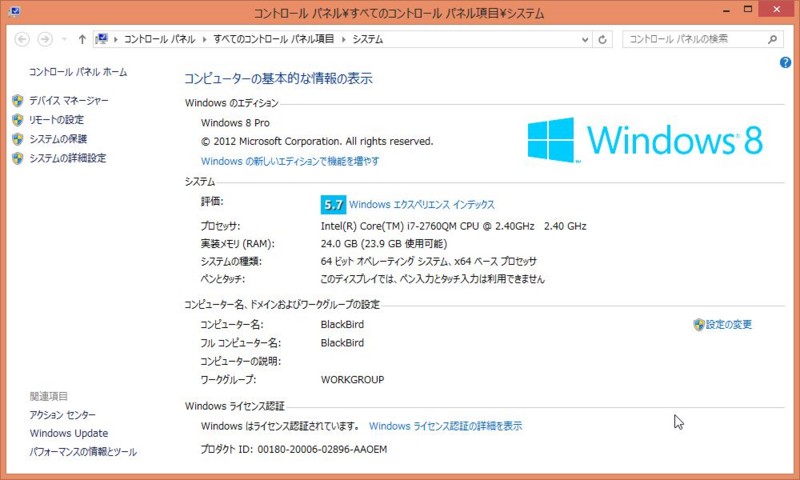Click the pen and touch unavailable text

(433, 279)
